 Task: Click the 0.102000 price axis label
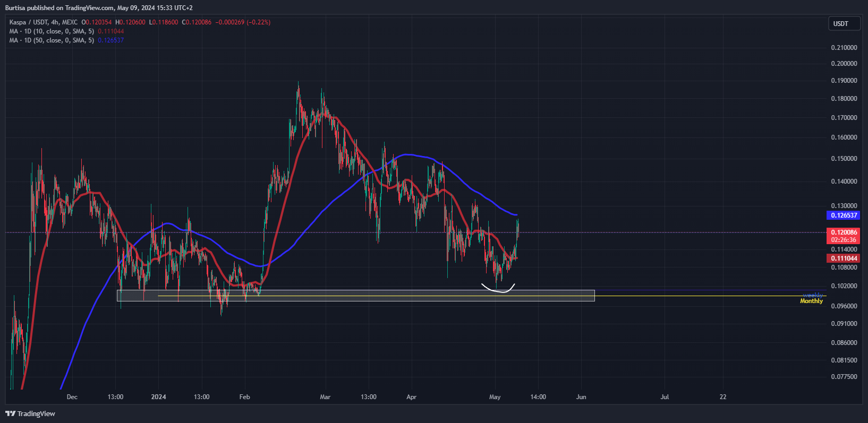pyautogui.click(x=844, y=286)
